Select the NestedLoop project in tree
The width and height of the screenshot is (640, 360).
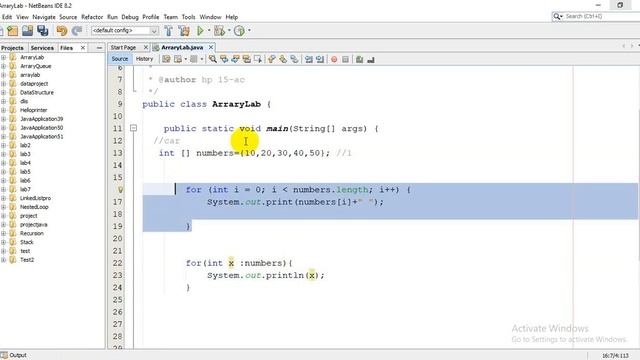pos(34,207)
